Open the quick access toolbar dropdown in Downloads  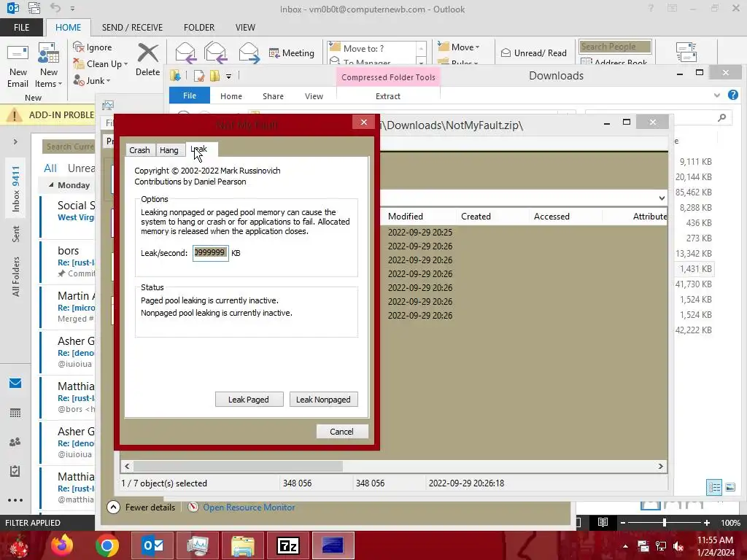coord(228,76)
